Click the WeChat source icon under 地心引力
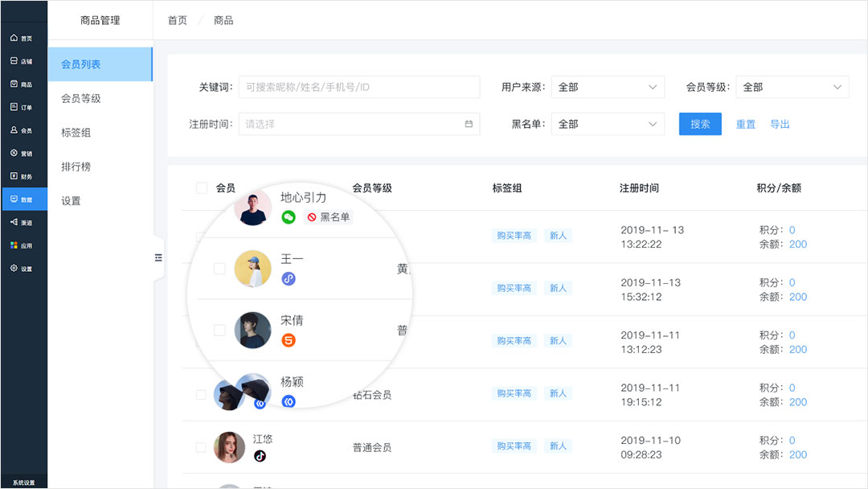This screenshot has width=868, height=489. [289, 217]
